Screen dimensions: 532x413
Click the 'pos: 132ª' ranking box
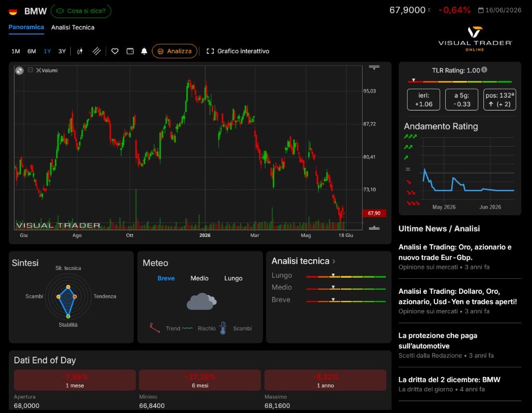(499, 100)
